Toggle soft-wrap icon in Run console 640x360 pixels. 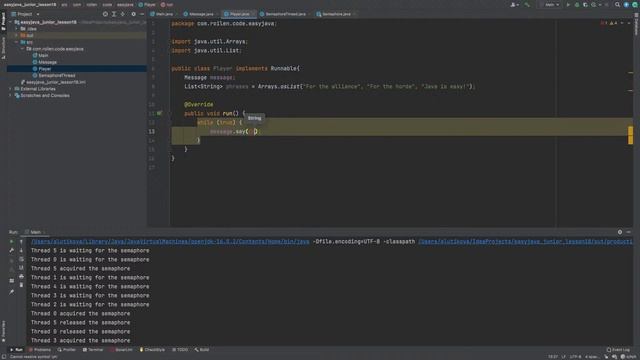point(21,259)
